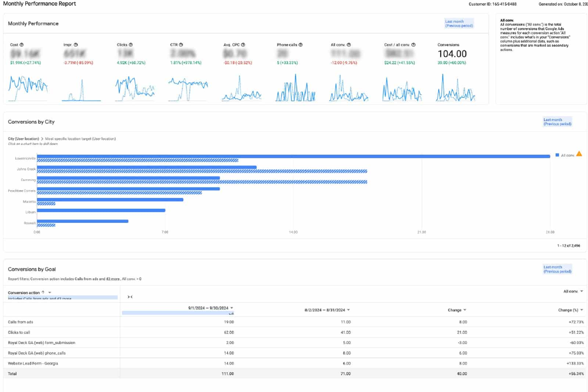The image size is (588, 392).
Task: Click the question mark beside Clicks
Action: (x=131, y=45)
